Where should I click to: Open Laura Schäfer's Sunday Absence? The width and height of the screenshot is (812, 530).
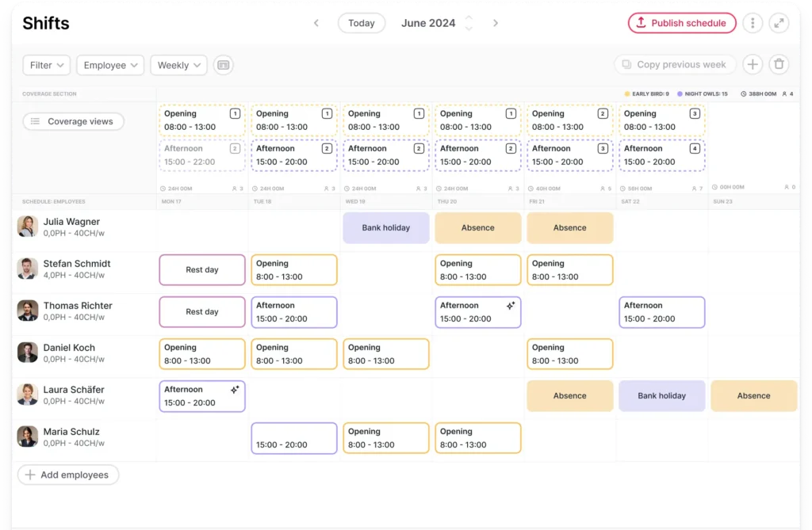tap(754, 395)
